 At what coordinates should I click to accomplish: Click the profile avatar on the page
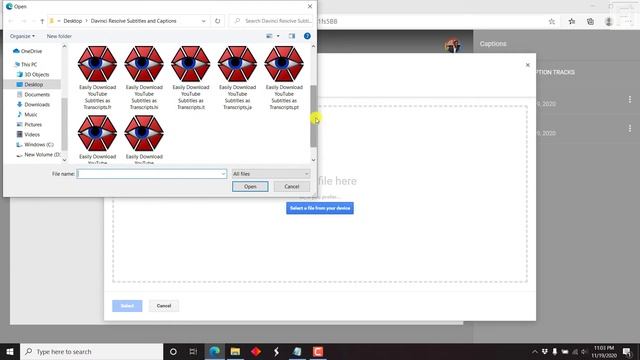tap(453, 45)
